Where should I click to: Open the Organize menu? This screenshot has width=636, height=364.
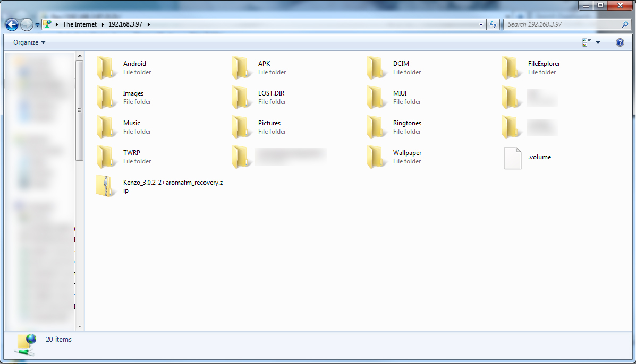pyautogui.click(x=29, y=42)
